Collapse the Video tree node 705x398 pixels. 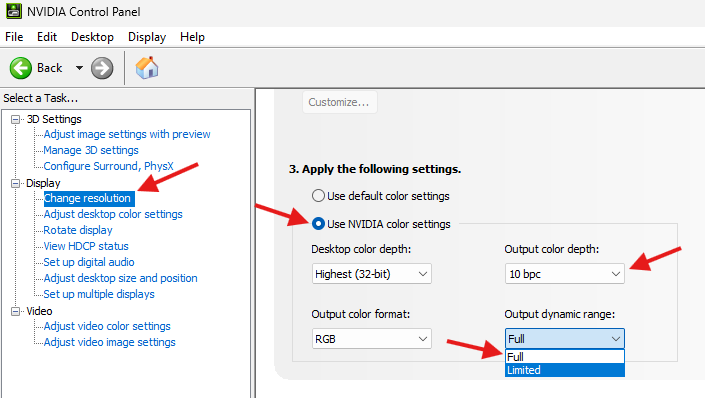tap(15, 311)
